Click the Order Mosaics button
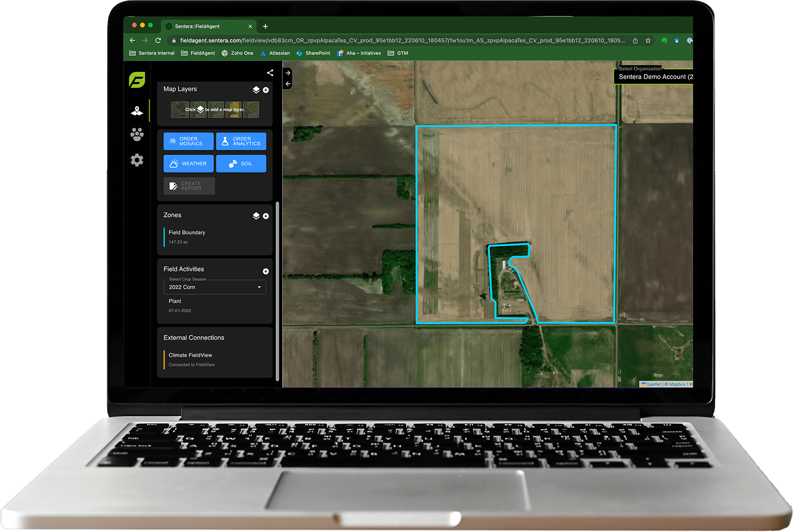 tap(189, 141)
